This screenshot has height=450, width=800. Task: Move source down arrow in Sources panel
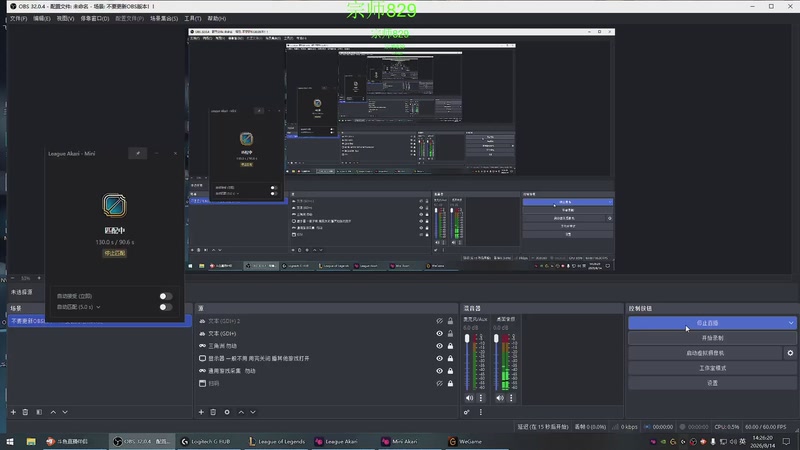(x=253, y=412)
